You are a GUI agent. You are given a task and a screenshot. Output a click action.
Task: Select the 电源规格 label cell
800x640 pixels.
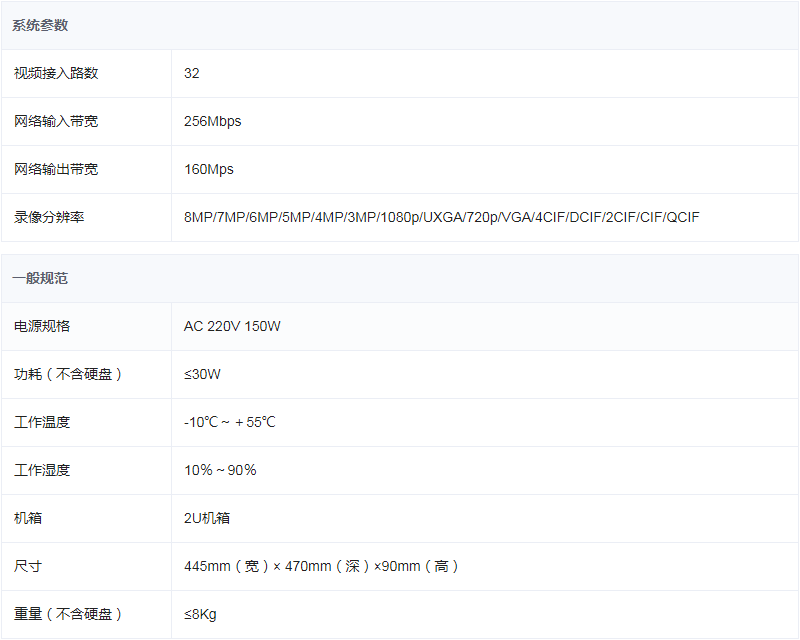pyautogui.click(x=42, y=326)
